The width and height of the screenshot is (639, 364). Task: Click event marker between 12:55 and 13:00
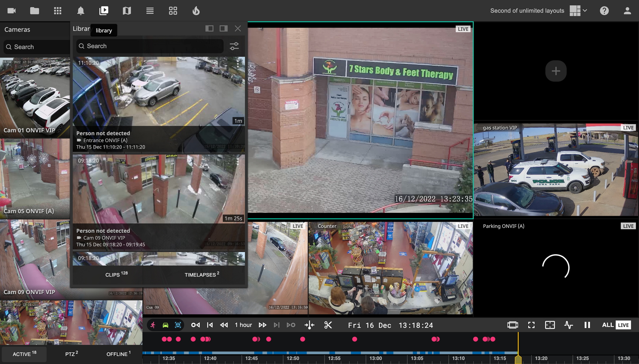click(x=355, y=339)
